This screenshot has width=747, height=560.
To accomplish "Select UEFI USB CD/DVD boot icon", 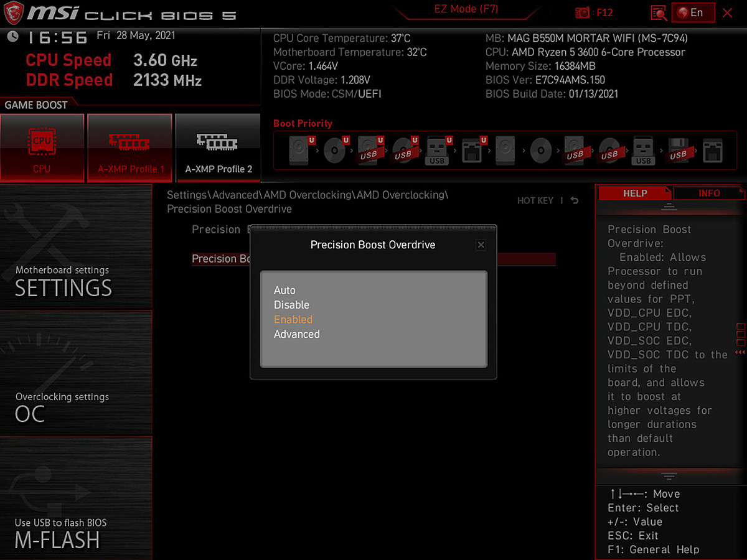I will point(404,151).
